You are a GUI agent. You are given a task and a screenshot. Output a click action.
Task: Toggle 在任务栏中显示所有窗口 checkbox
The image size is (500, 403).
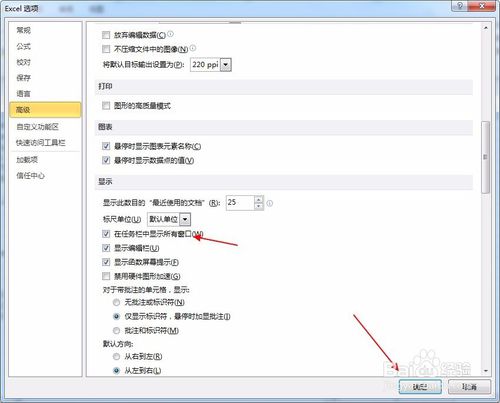tap(106, 234)
